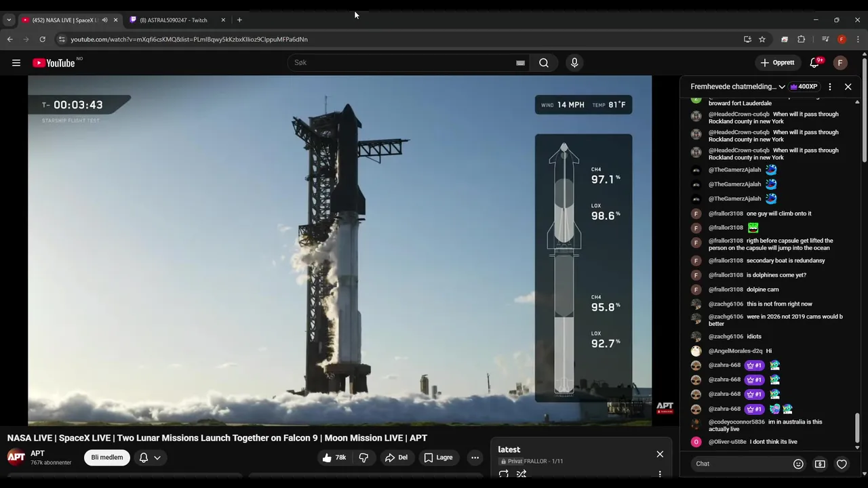Go to the YouTube home logo
Screen dimensions: 868x488
click(x=54, y=63)
